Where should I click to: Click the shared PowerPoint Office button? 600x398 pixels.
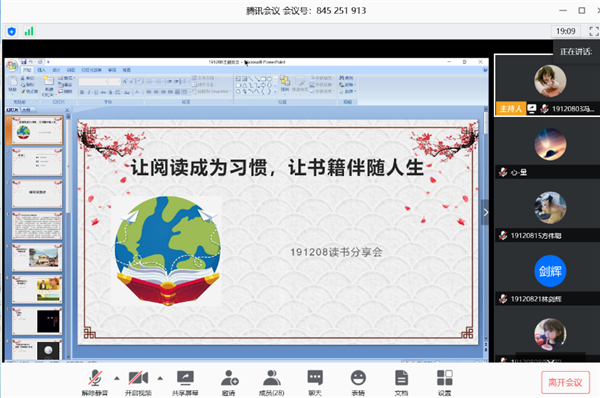[12, 66]
